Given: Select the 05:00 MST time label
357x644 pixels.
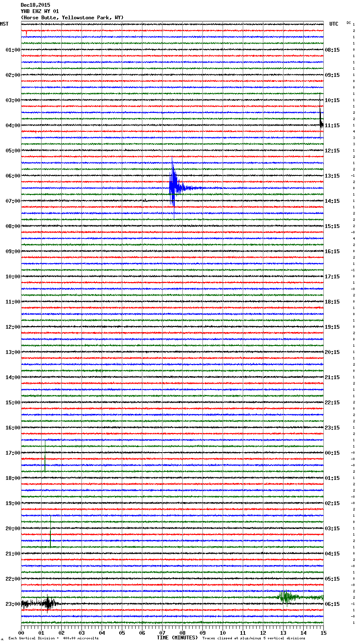Looking at the screenshot, I should (x=13, y=151).
